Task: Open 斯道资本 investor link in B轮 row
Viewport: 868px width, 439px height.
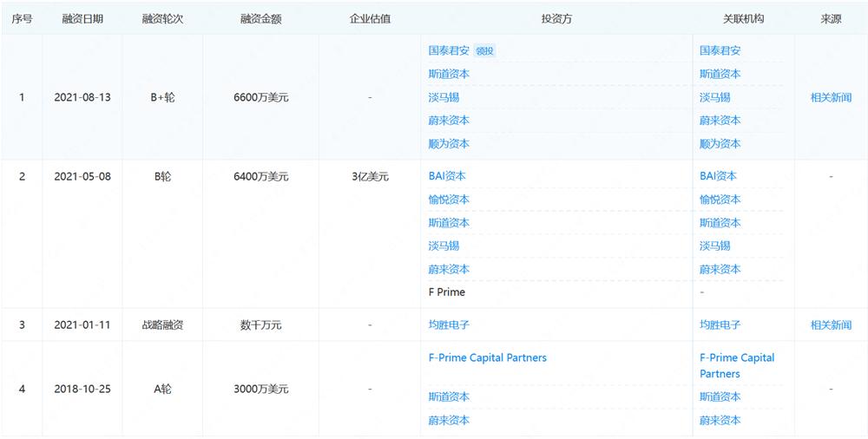Action: point(449,223)
